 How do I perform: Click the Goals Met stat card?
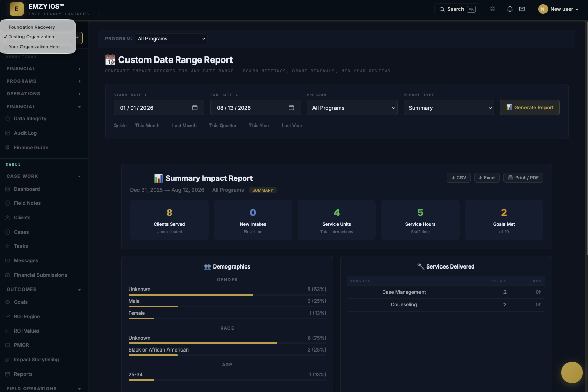pyautogui.click(x=503, y=220)
